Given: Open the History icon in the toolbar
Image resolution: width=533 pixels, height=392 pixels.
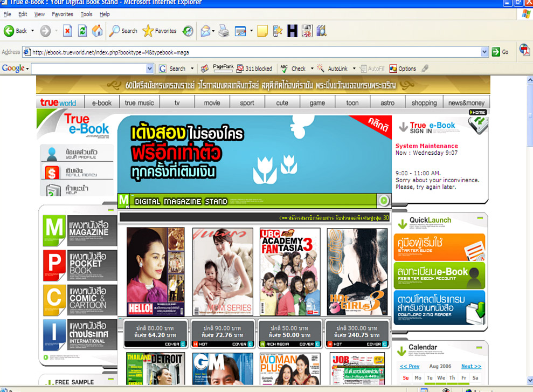Looking at the screenshot, I should click(x=188, y=31).
